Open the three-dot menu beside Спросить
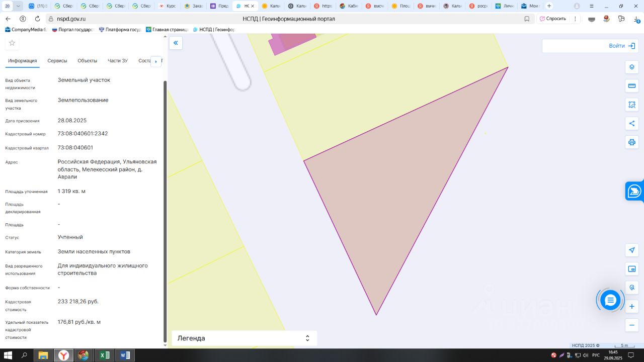 point(575,19)
